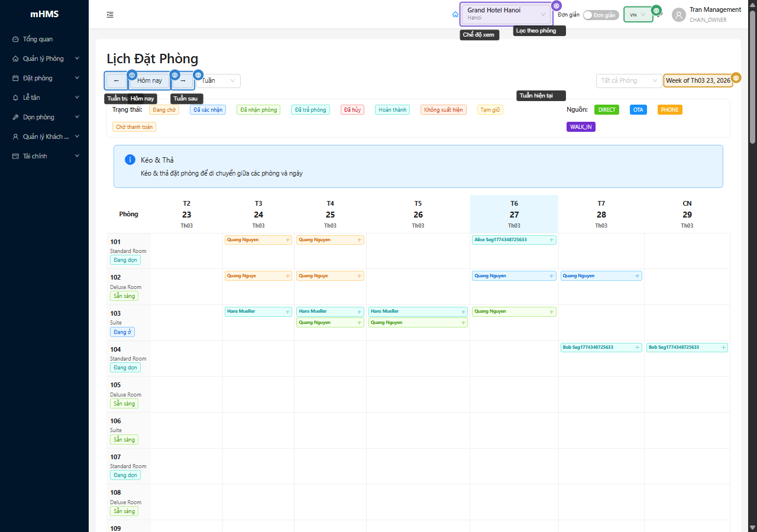Click the info icon in Kéo & Thả banner
The height and width of the screenshot is (532, 757).
[130, 160]
